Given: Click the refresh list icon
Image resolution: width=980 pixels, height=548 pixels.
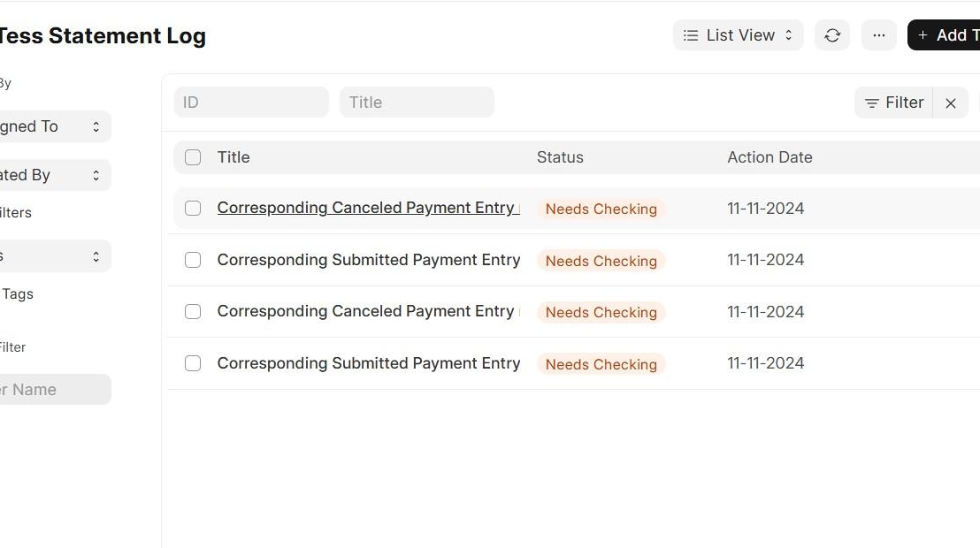Looking at the screenshot, I should coord(832,35).
